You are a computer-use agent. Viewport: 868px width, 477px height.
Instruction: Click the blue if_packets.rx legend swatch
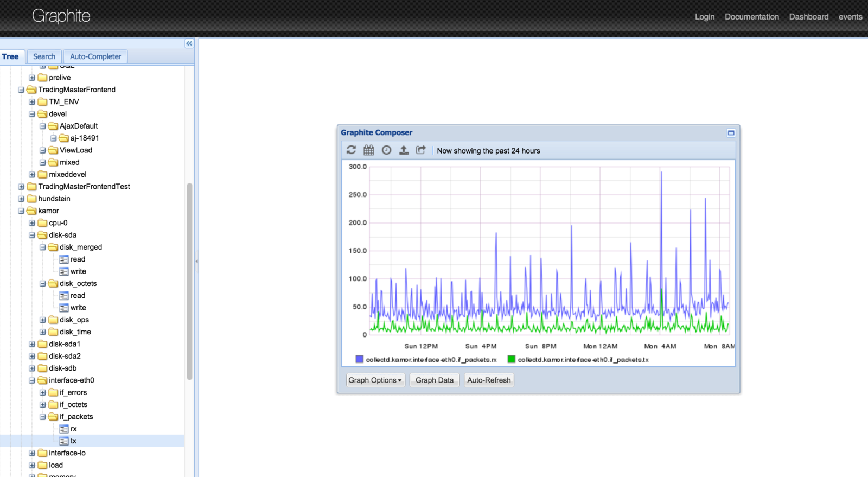[x=359, y=359]
